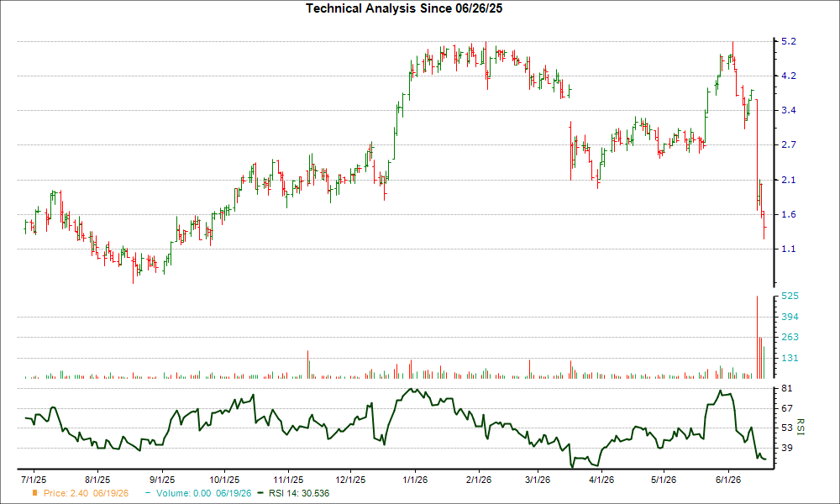Select the 1.1 price axis label
Screen dimensions: 840x504
789,249
